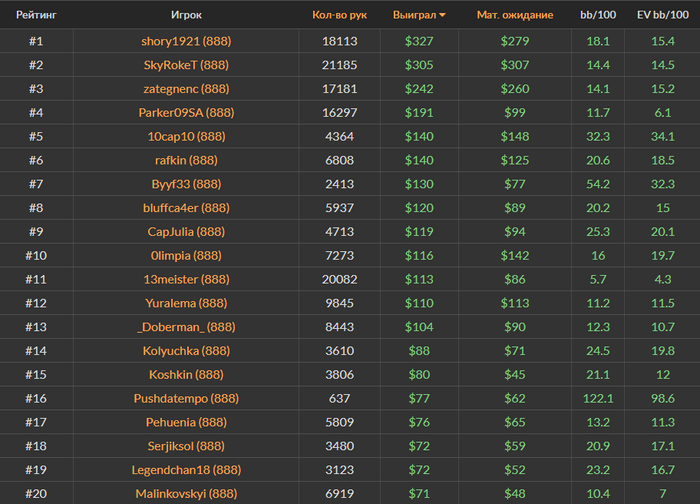Open Yuralema (888) player profile

coord(186,303)
